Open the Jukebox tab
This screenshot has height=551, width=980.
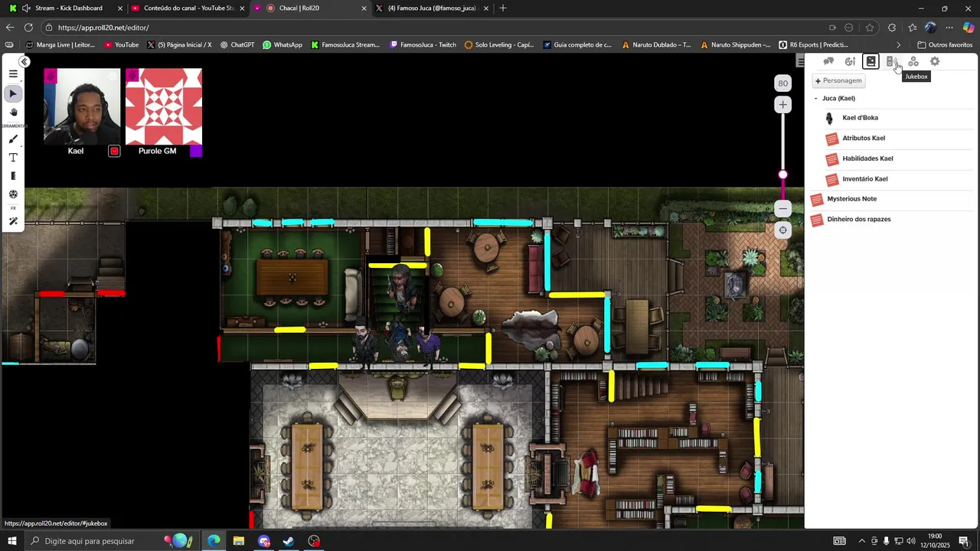[x=892, y=61]
